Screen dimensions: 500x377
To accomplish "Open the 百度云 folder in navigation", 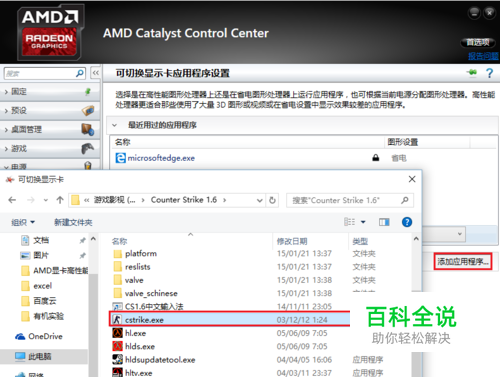I will (45, 301).
